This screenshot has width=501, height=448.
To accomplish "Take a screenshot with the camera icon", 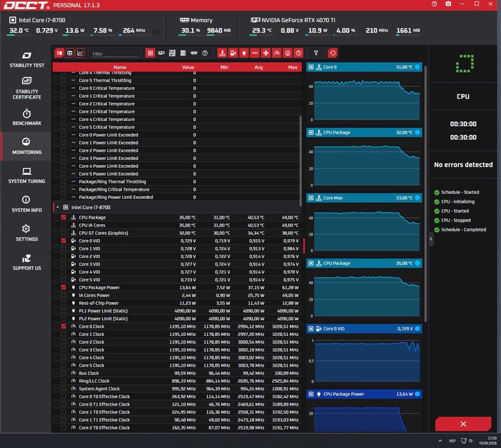I will coord(449,4).
